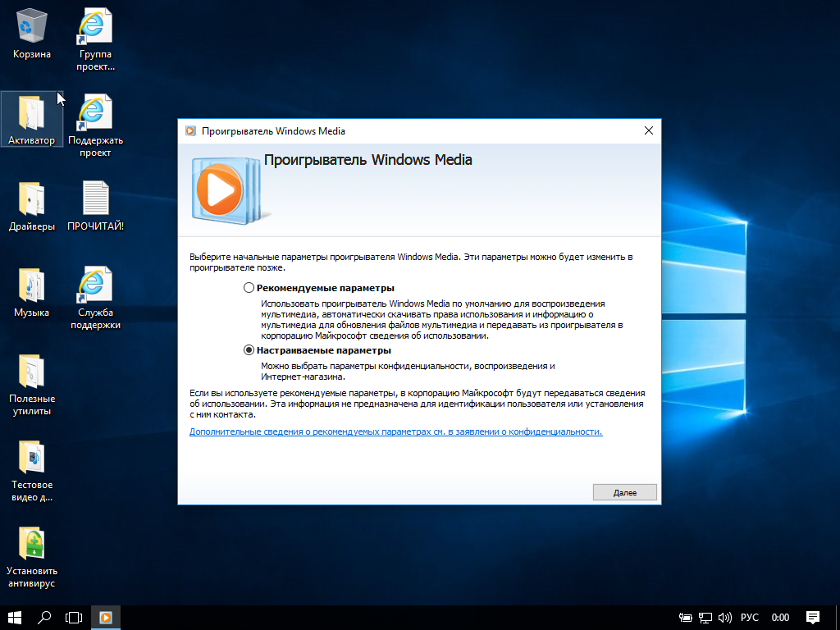
Task: Click the text "Можно выбрать параметры конфиденциальности"
Action: [365, 367]
